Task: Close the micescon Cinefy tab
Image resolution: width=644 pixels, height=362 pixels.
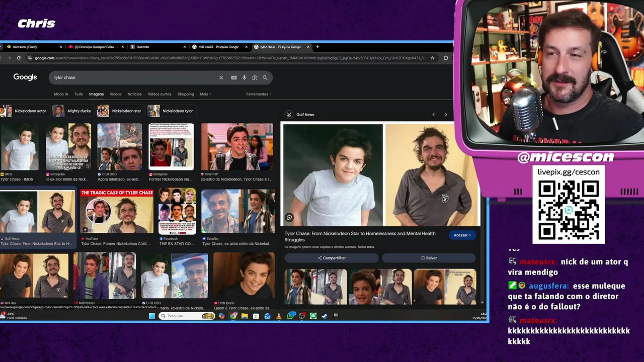Action: pyautogui.click(x=61, y=47)
